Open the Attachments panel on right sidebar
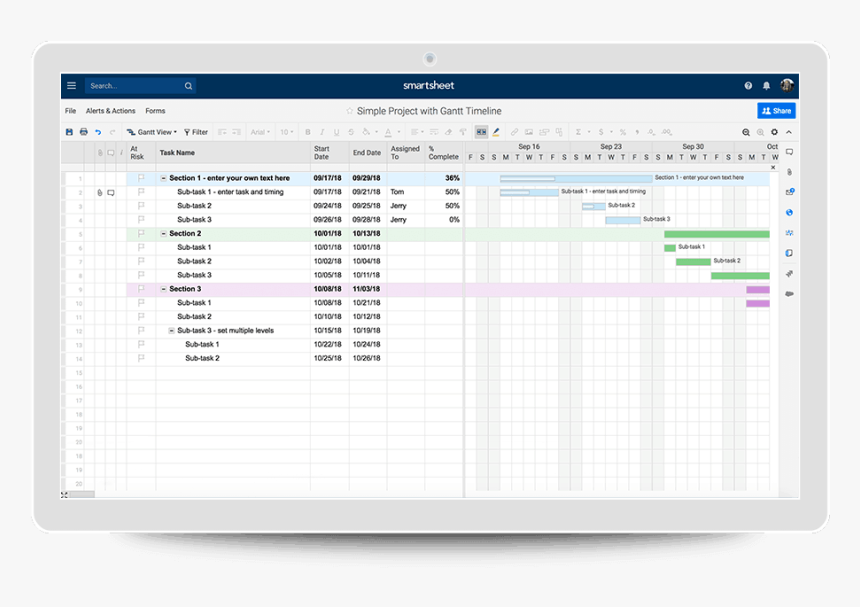The image size is (860, 607). pos(788,170)
